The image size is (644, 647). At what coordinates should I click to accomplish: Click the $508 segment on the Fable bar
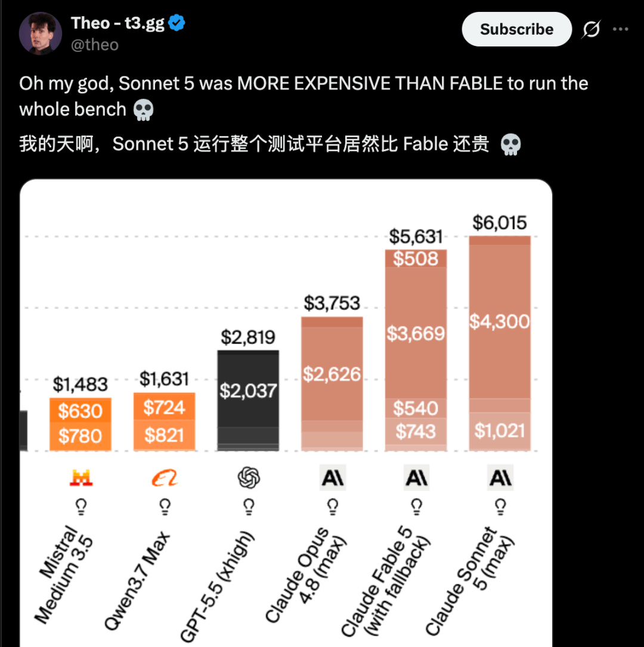tap(416, 259)
